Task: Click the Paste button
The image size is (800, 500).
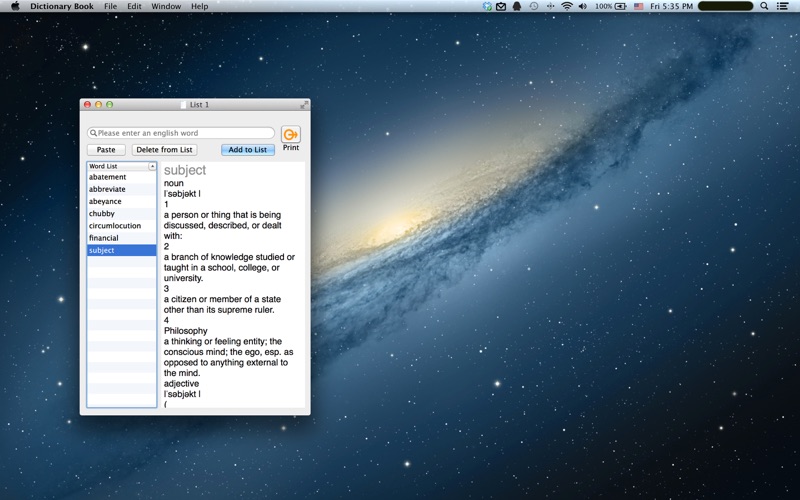Action: click(106, 150)
